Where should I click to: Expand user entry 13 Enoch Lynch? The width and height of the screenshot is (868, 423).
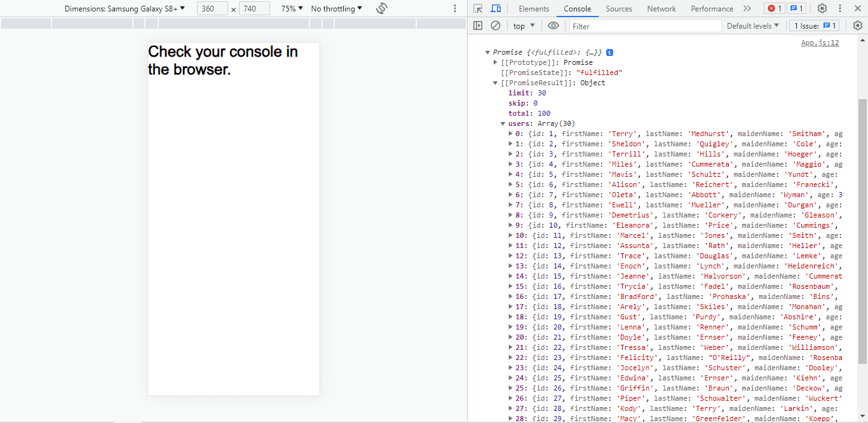[x=511, y=266]
